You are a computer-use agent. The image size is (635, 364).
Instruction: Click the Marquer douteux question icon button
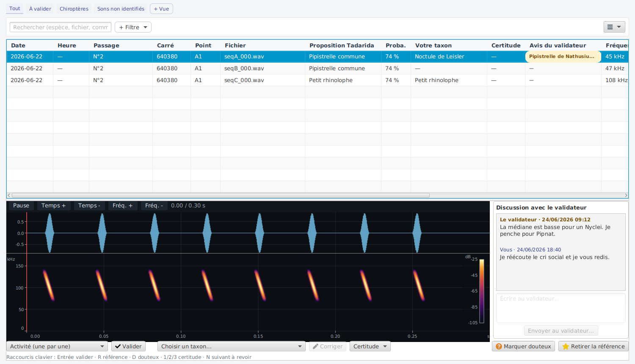[524, 346]
